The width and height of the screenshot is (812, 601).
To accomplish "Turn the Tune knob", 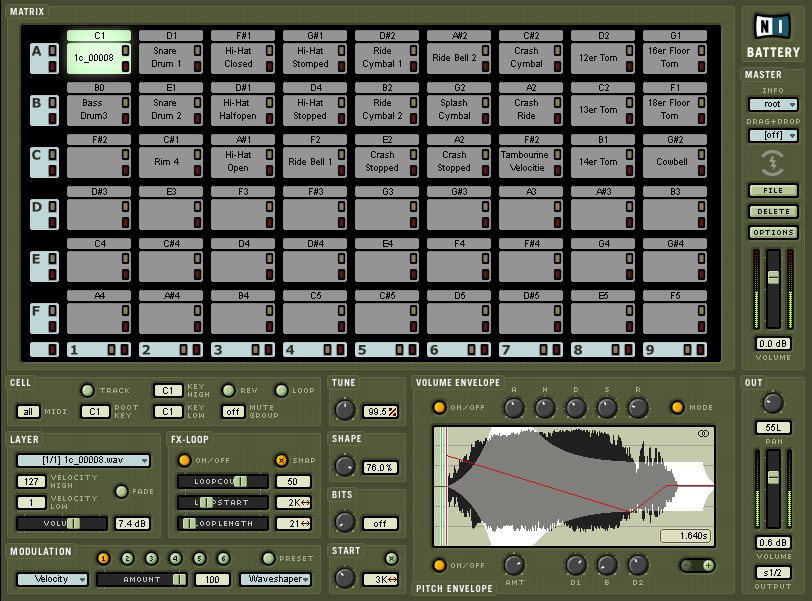I will point(345,410).
